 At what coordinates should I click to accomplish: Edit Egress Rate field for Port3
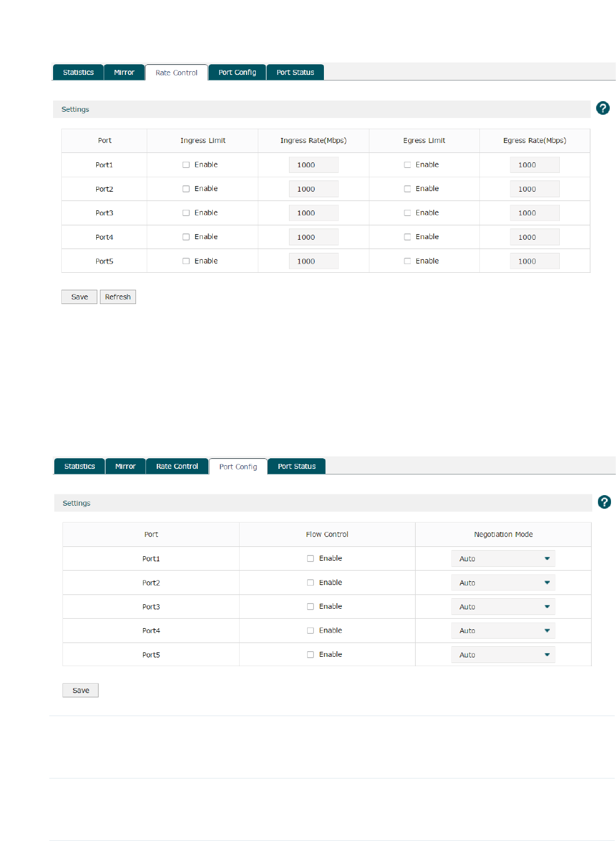click(x=535, y=213)
